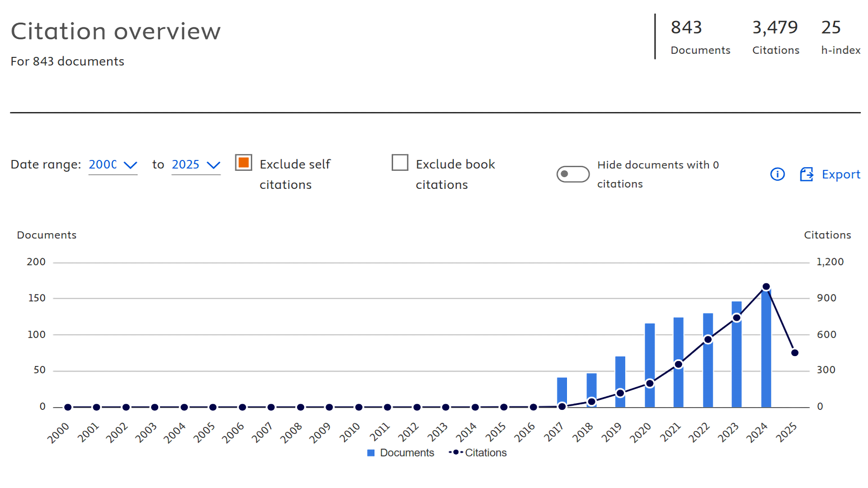Click the information circle icon

pyautogui.click(x=777, y=174)
